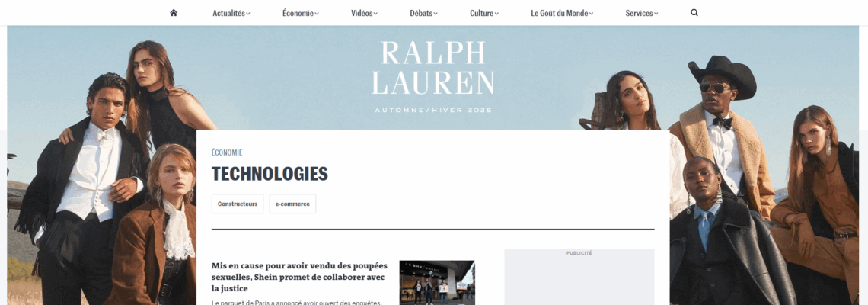Click the Automne/Hiver 2025 ad text
The image size is (868, 305).
click(433, 111)
